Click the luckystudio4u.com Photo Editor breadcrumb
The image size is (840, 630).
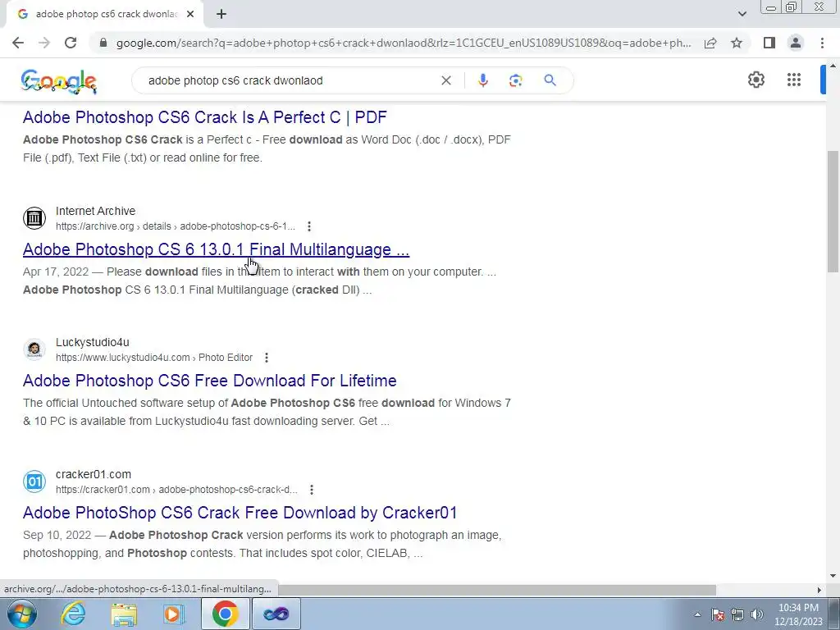(x=154, y=358)
